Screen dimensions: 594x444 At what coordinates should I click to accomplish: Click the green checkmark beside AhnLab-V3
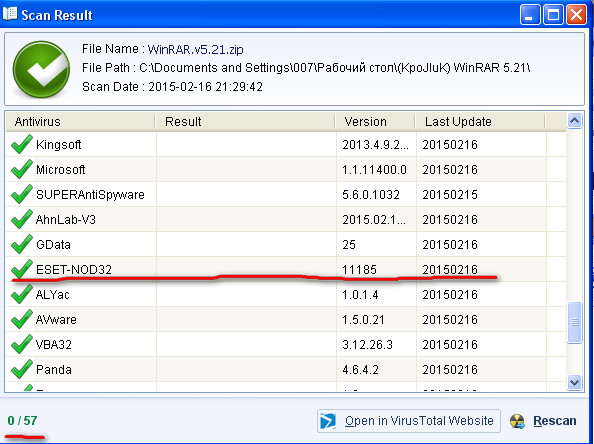pos(22,219)
